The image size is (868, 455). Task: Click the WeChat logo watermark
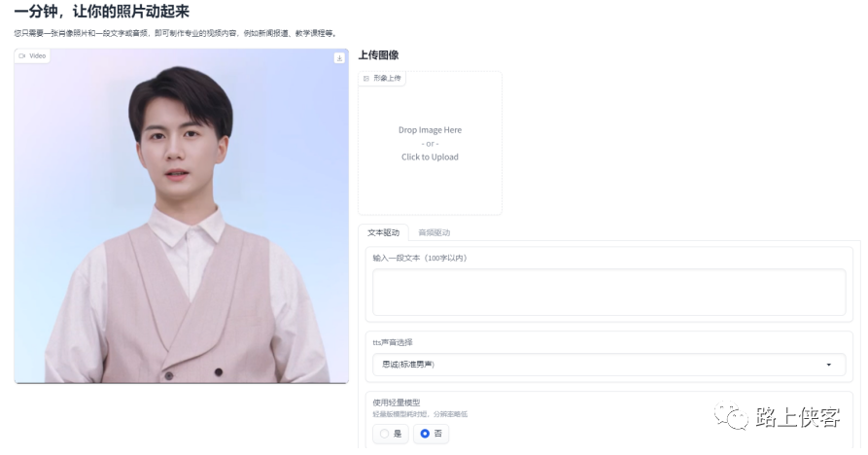731,415
